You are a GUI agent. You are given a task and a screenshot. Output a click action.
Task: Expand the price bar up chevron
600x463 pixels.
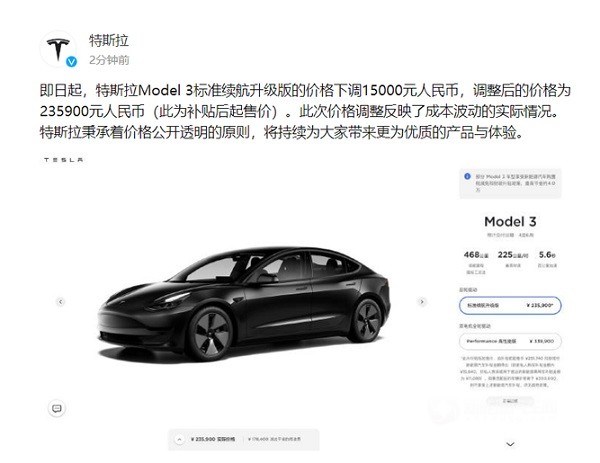[179, 439]
